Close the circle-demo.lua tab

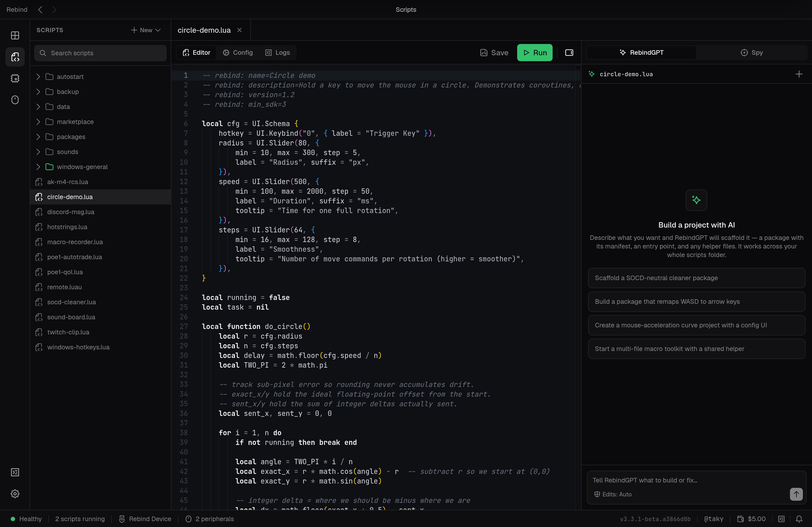pos(240,30)
